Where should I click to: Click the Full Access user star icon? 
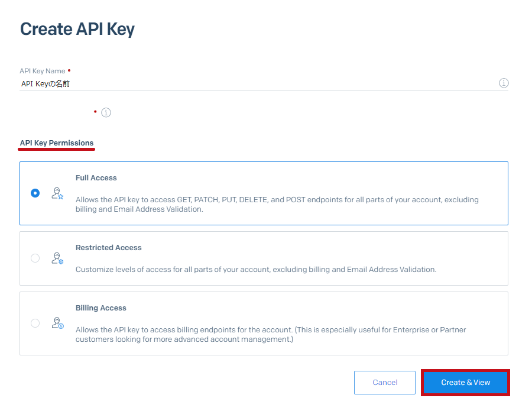(x=57, y=193)
